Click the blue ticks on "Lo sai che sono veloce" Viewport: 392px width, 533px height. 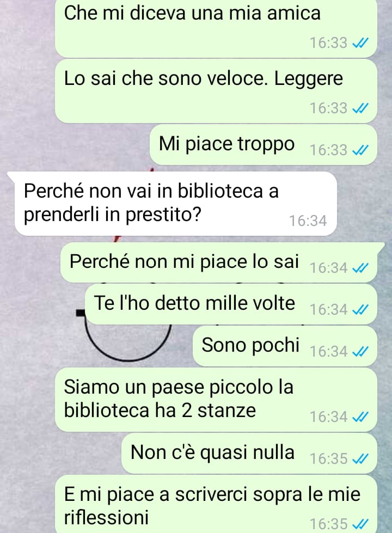coord(360,108)
